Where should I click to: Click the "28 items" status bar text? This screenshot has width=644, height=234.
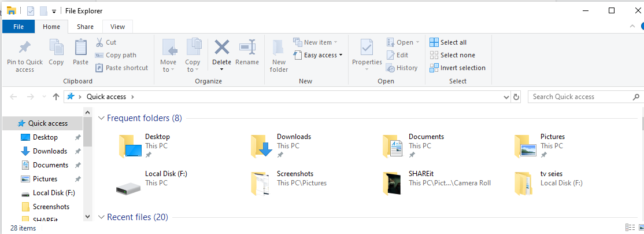pos(23,228)
